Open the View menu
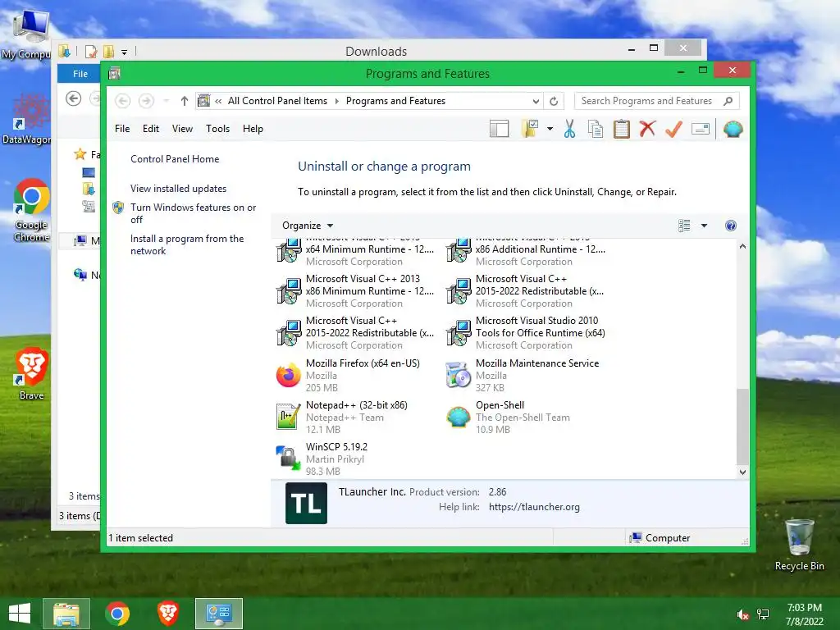The height and width of the screenshot is (630, 840). pyautogui.click(x=182, y=129)
